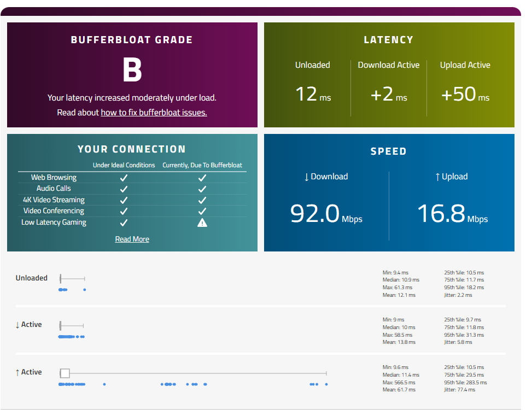Click the YOUR CONNECTION heading

point(132,149)
